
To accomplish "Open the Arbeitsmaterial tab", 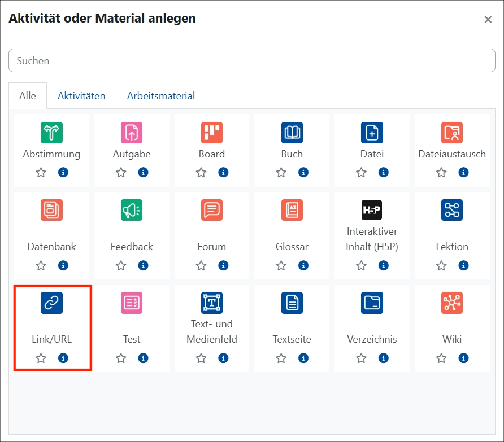I will [x=160, y=96].
